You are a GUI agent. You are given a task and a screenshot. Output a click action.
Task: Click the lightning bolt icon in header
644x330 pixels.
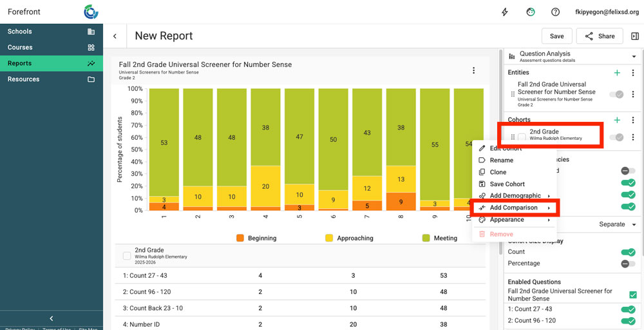point(505,12)
